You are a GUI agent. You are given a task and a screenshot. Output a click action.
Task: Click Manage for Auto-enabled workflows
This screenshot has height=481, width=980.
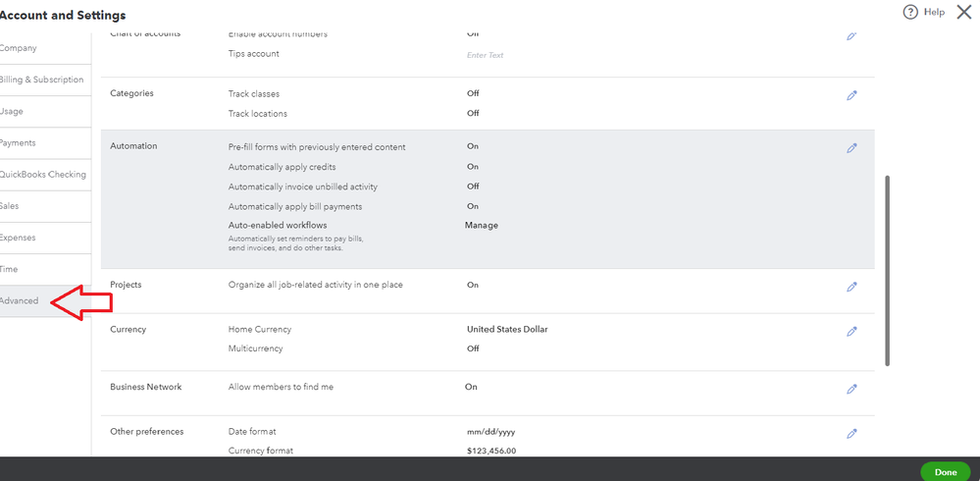481,225
